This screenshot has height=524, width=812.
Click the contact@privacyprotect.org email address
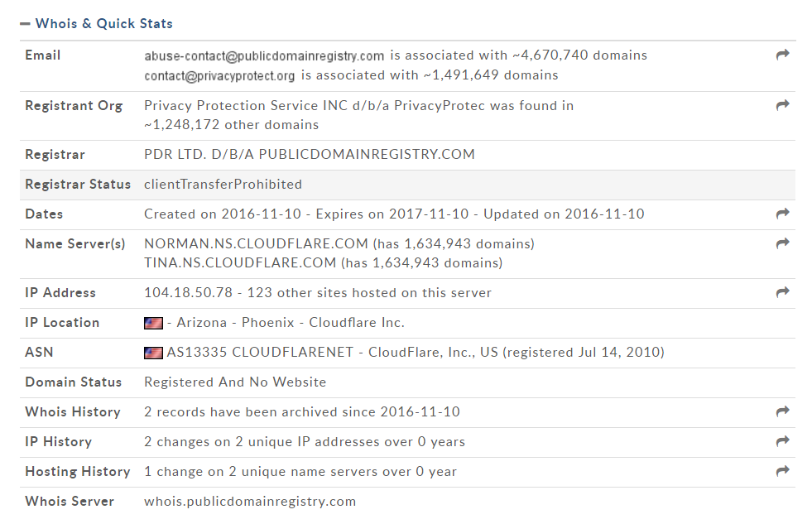[x=219, y=76]
